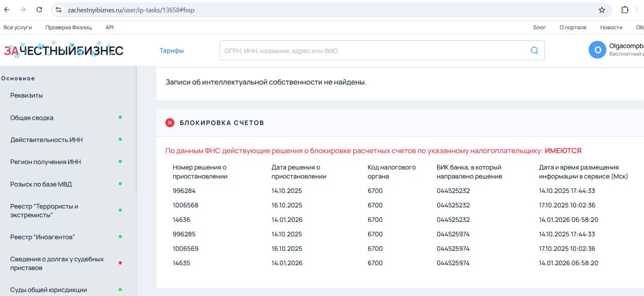Bookmark this page with the star icon
Image resolution: width=644 pixels, height=296 pixels.
[x=602, y=10]
